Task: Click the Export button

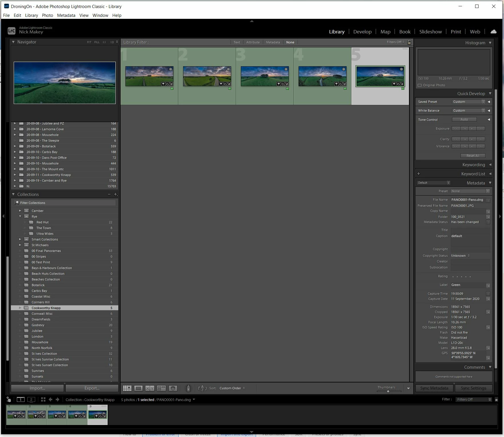Action: tap(92, 388)
